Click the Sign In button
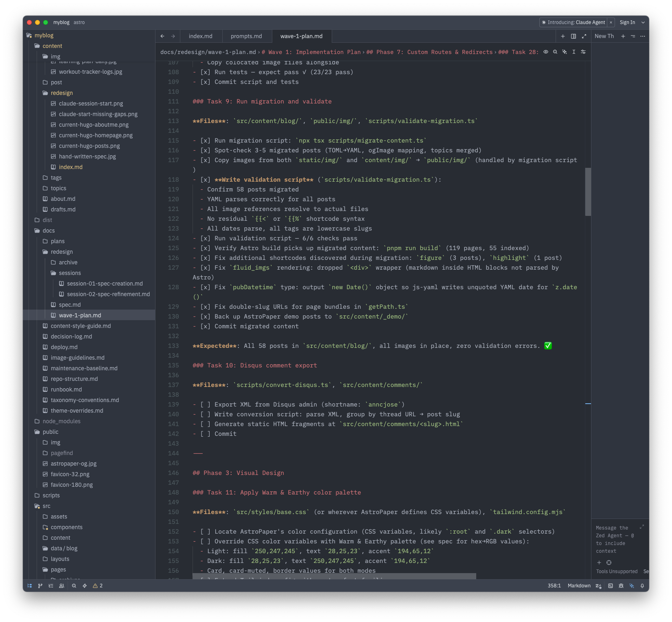Viewport: 672px width, 622px height. 627,22
